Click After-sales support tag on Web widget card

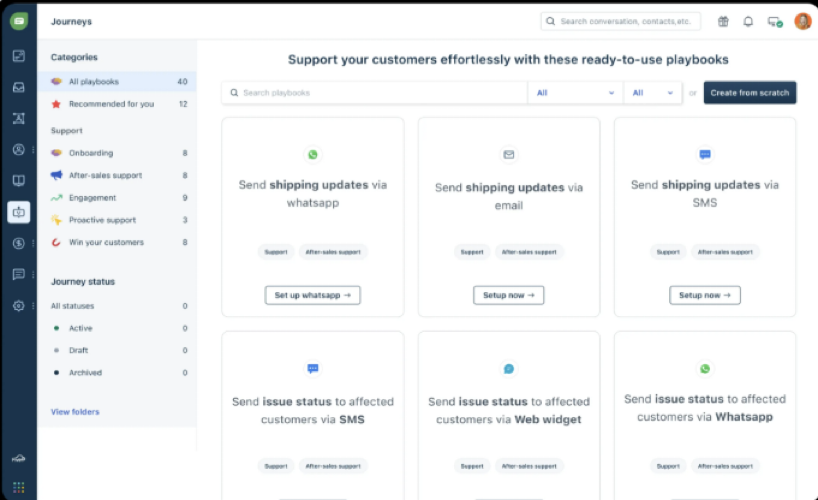tap(529, 466)
